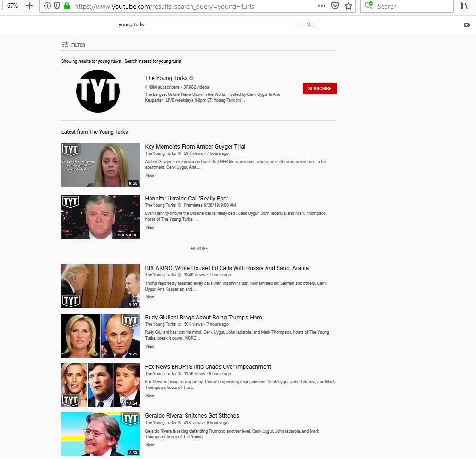Click 'The Largest Online News Show' channel description
This screenshot has width=476, height=459.
coord(212,97)
